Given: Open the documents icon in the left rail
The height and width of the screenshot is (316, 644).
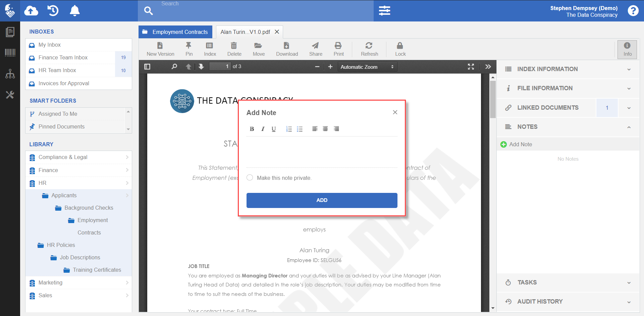Looking at the screenshot, I should (x=10, y=32).
